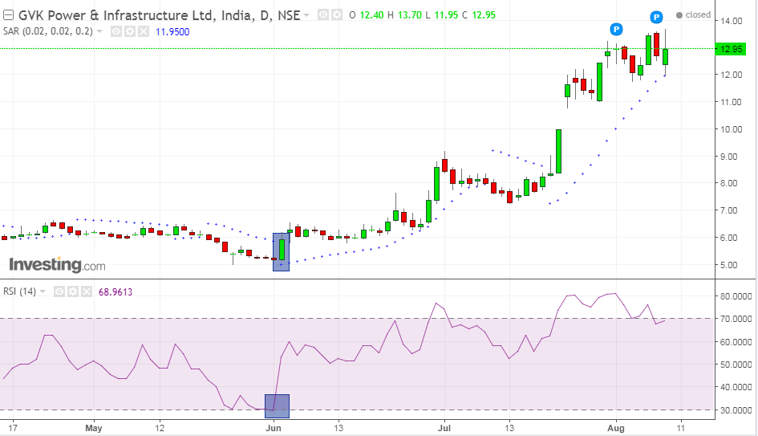The image size is (758, 436).
Task: Collapse the chart legend with the minus box
Action: (8, 15)
